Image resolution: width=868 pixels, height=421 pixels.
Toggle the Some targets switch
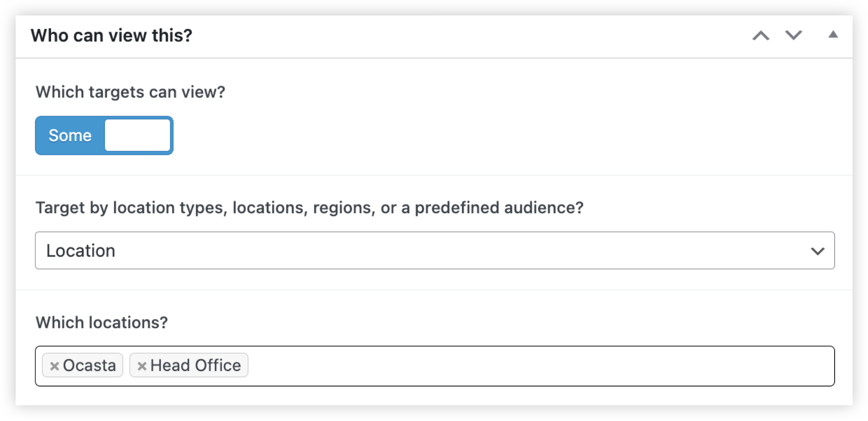tap(104, 135)
